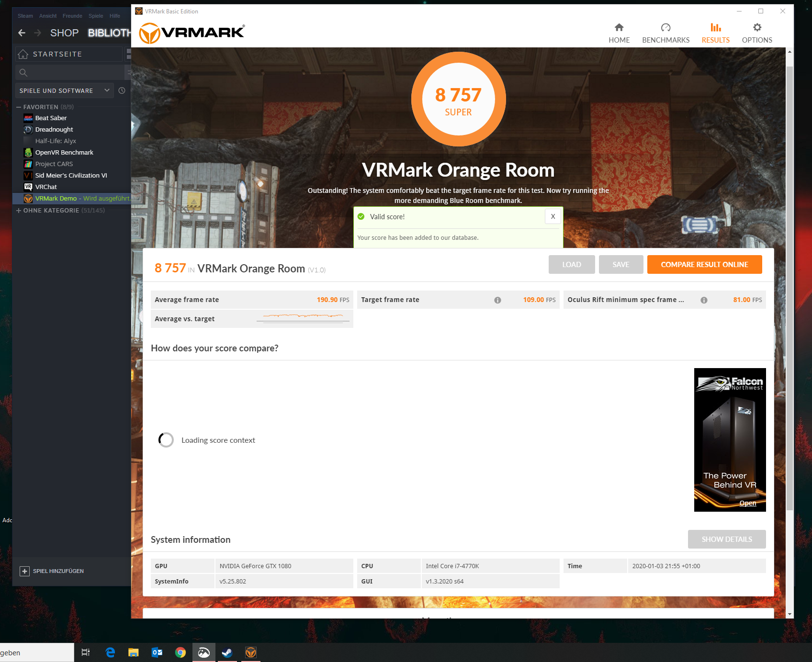The image size is (812, 662).
Task: Expand the SPIELE UND SOFTWARE dropdown
Action: [64, 90]
